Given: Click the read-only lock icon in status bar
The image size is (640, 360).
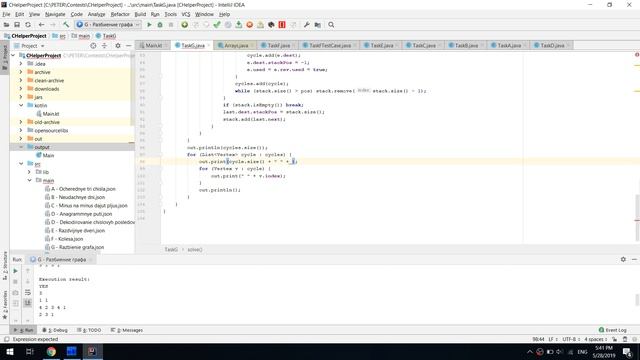Looking at the screenshot, I should point(615,339).
